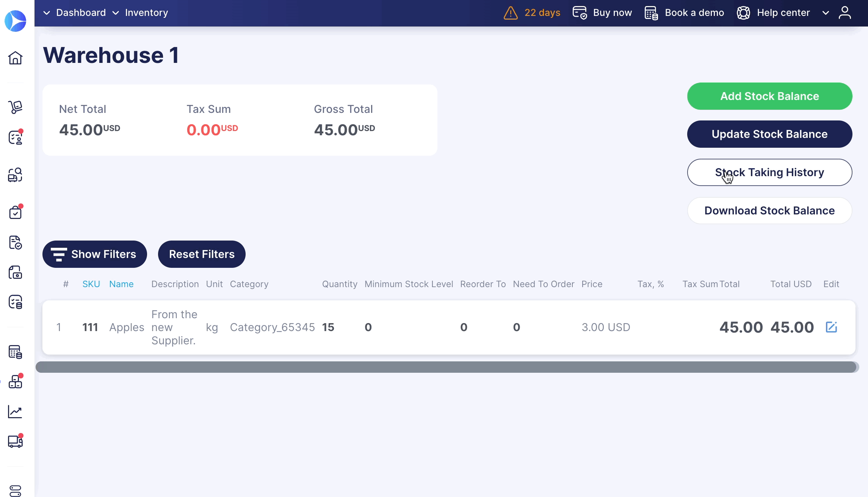
Task: Expand the Dashboard dropdown chevron
Action: tap(46, 13)
